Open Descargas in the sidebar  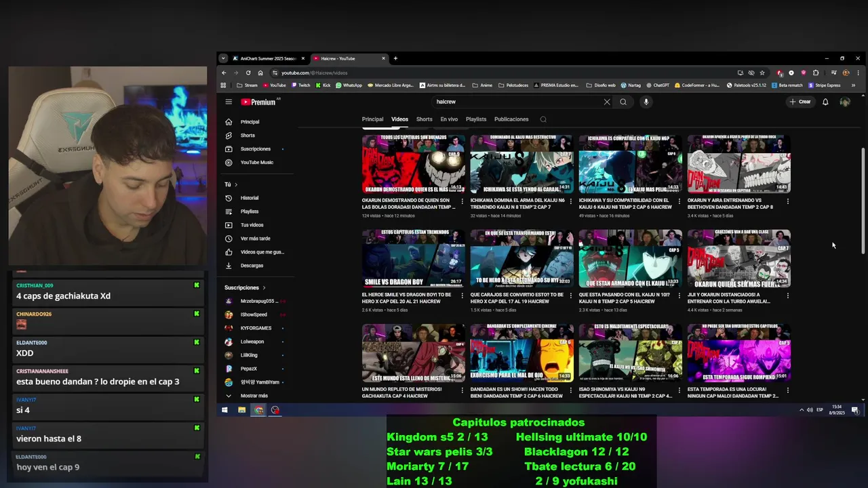(x=252, y=266)
